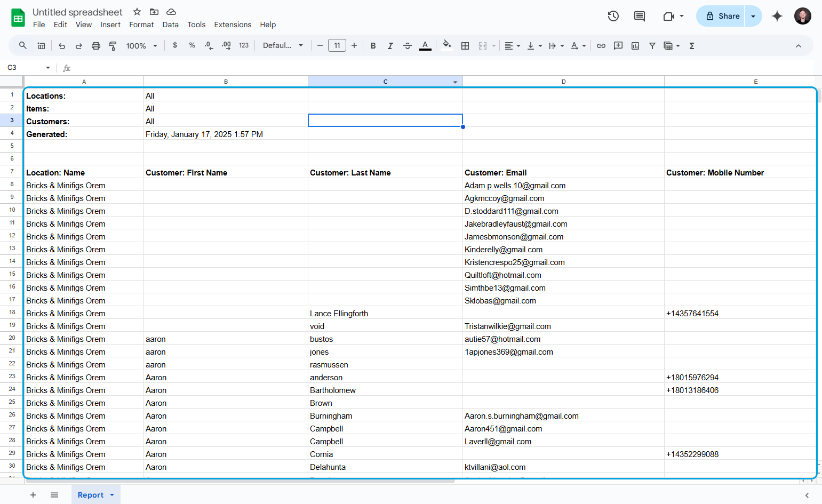Toggle bold formatting

(x=373, y=46)
